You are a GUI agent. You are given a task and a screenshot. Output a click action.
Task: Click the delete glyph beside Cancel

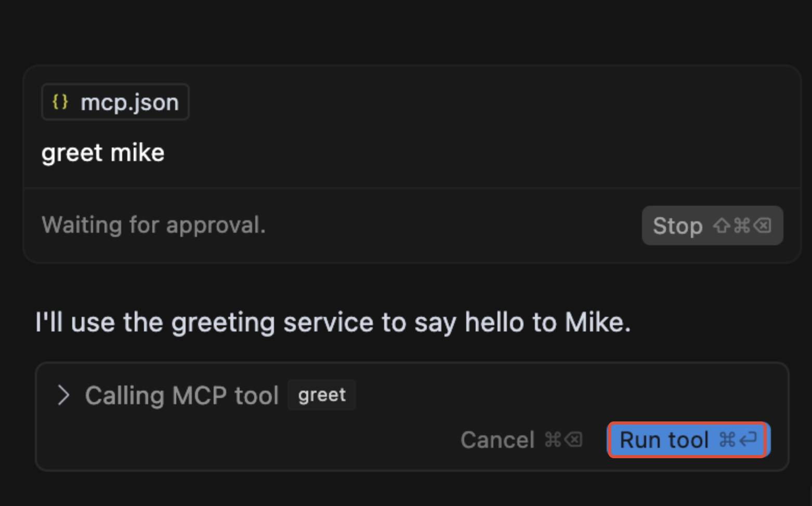573,440
